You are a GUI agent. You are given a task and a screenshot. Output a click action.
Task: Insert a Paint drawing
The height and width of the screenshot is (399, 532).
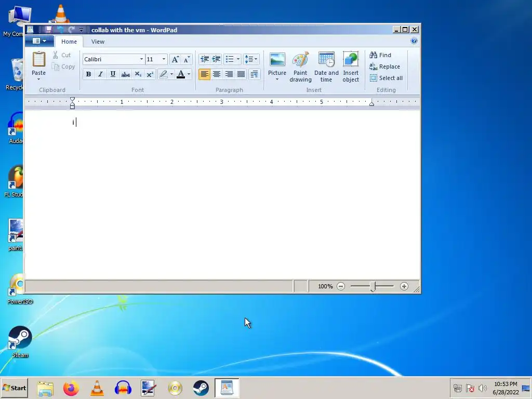point(300,67)
